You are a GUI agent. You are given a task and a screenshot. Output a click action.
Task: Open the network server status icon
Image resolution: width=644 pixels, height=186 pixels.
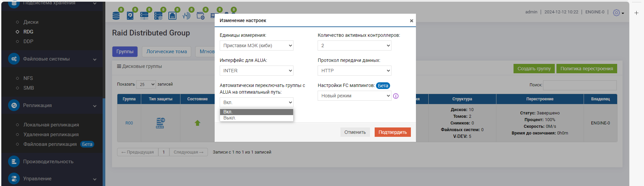point(144,15)
